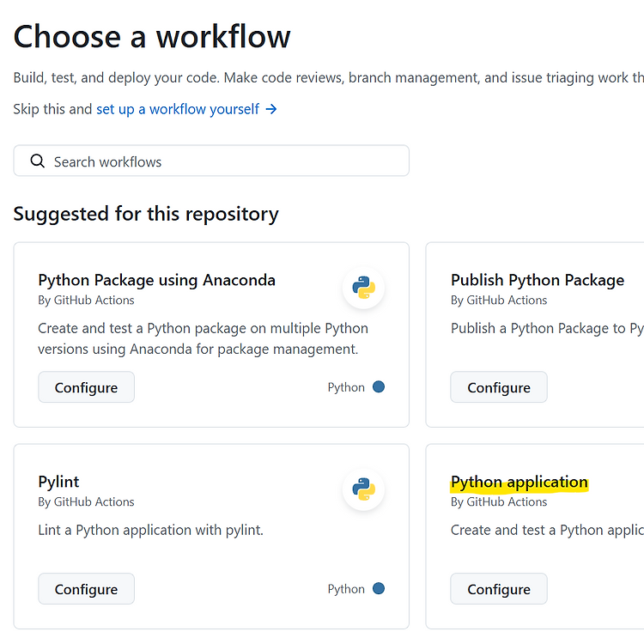
Task: Click 'By GitHub Actions' under Publish Python Package
Action: pos(499,301)
